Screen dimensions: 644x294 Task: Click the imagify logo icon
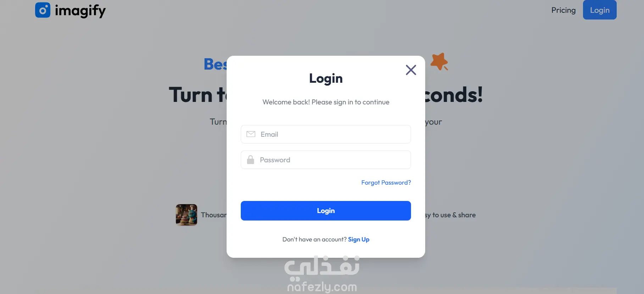[43, 10]
